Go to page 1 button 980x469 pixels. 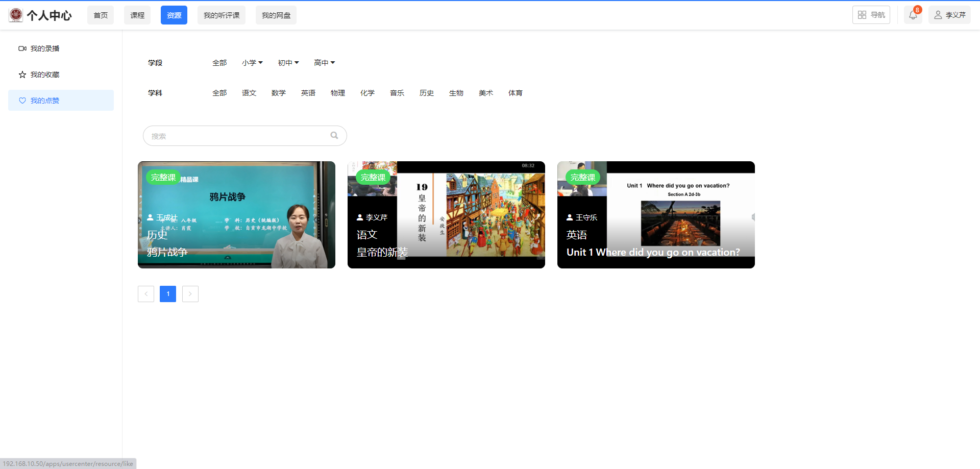click(168, 294)
